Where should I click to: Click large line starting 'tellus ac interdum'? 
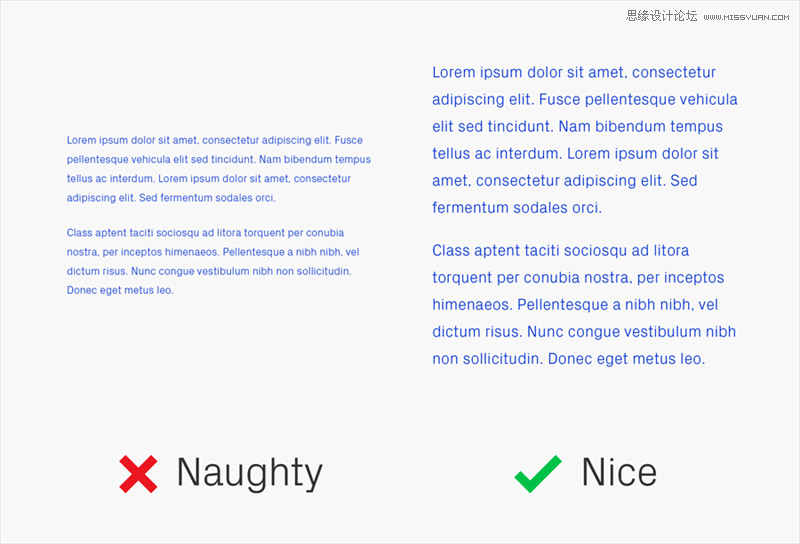(575, 154)
